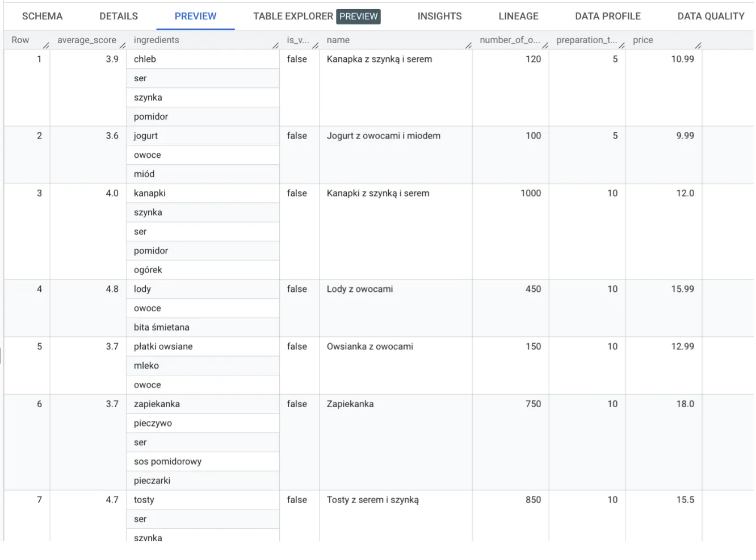Click the is_v... column resize handle
This screenshot has height=560, width=756.
click(316, 45)
